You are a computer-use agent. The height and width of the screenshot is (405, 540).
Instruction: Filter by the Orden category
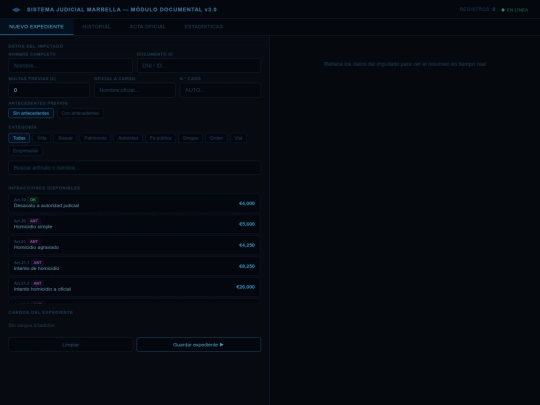point(216,138)
